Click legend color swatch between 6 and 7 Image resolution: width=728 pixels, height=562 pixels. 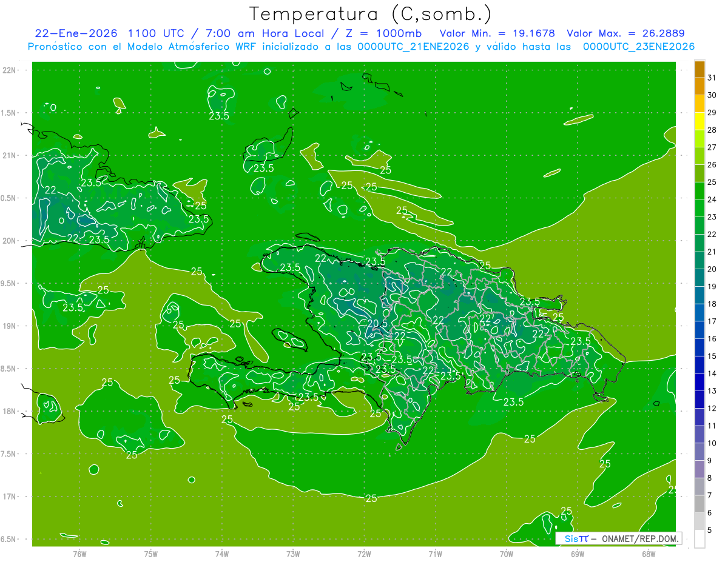tap(699, 504)
